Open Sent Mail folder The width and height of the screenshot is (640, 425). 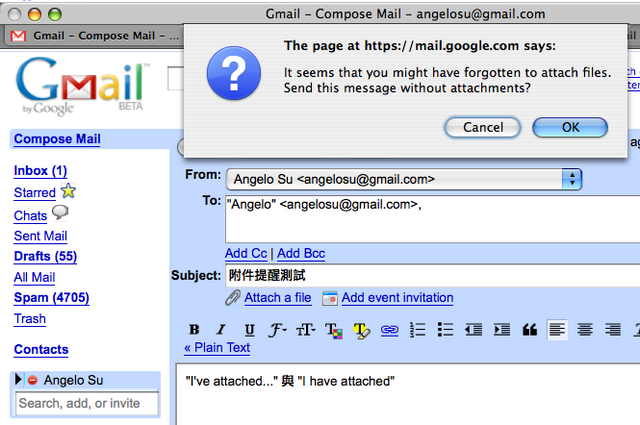pyautogui.click(x=40, y=236)
